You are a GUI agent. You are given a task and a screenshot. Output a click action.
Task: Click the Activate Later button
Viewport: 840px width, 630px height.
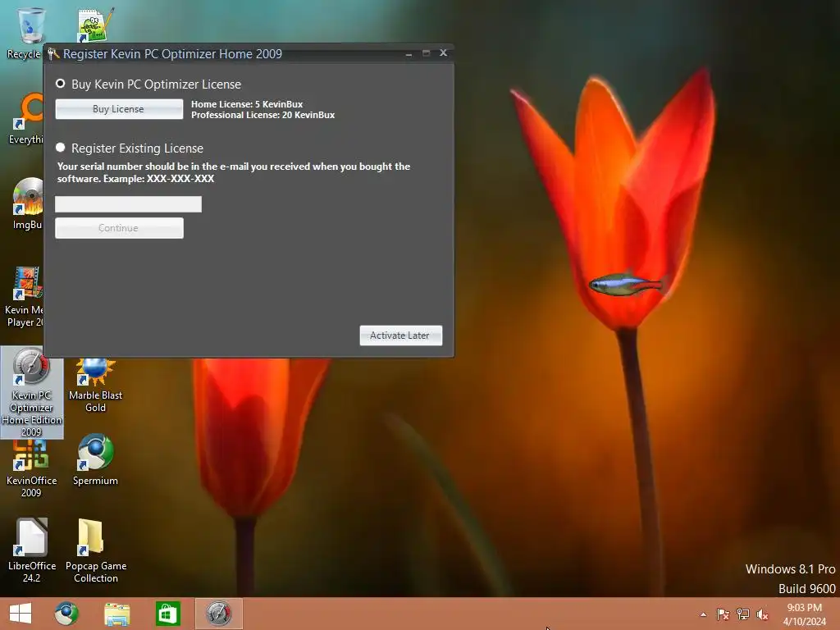click(x=400, y=336)
